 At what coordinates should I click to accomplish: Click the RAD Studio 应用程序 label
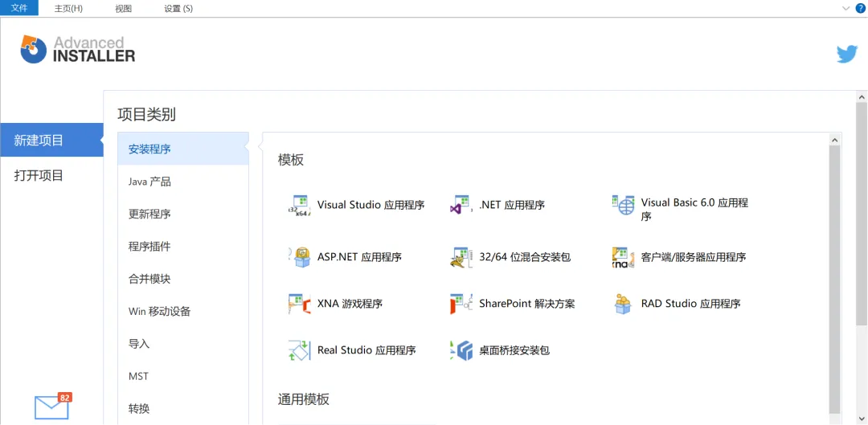(691, 303)
